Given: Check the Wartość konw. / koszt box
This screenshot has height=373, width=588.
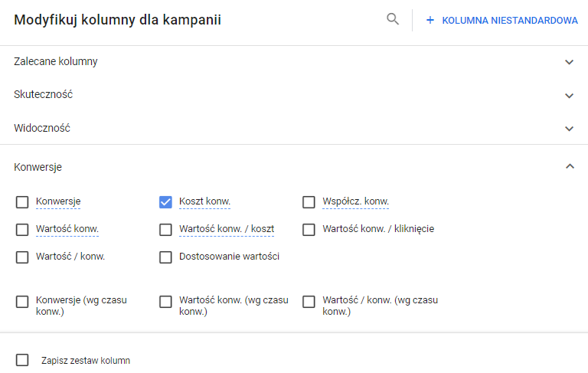Looking at the screenshot, I should coord(165,230).
